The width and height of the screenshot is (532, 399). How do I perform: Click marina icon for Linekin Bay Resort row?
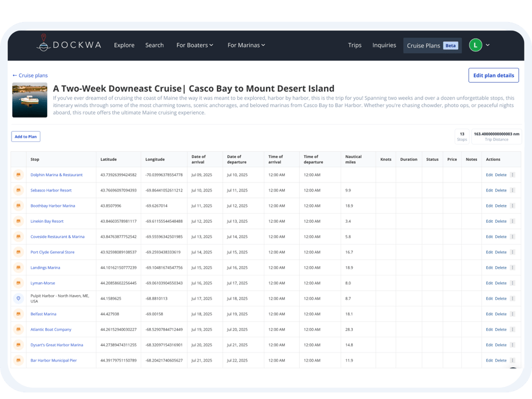pos(19,221)
